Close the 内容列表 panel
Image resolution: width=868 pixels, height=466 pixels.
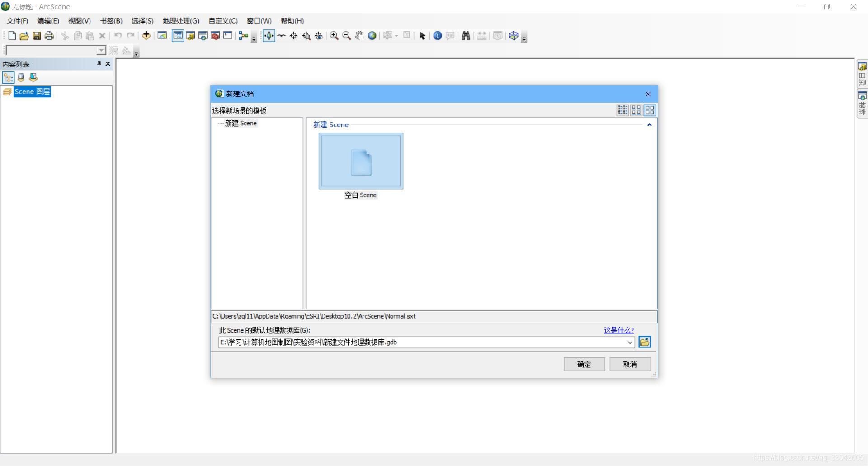coord(108,64)
